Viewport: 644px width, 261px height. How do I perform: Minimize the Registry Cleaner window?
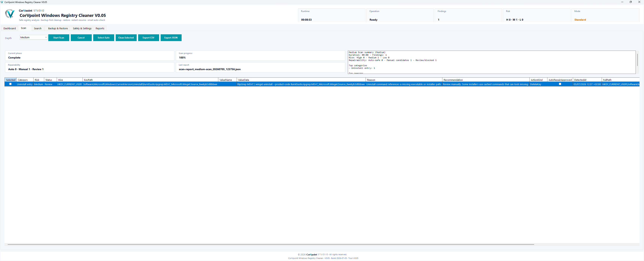pyautogui.click(x=622, y=2)
